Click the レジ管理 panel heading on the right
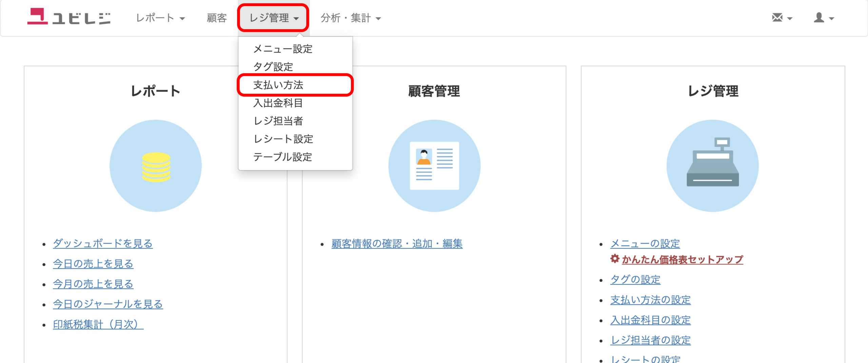The width and height of the screenshot is (868, 363). (713, 91)
